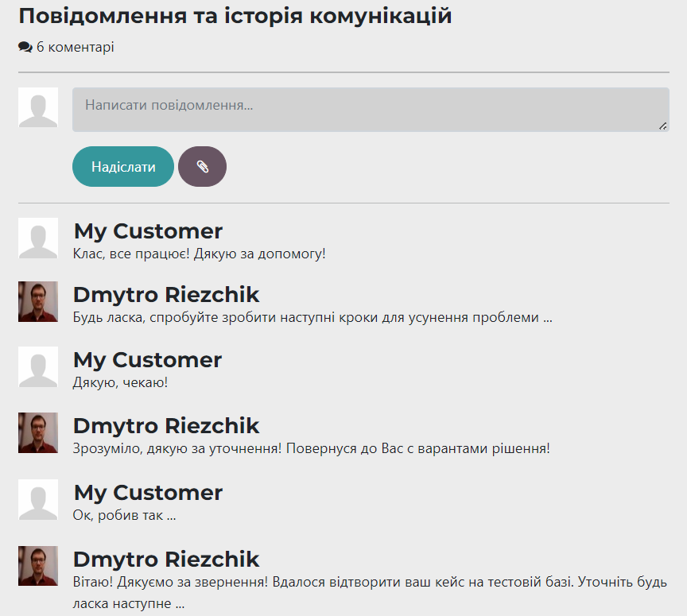Click the speech bubbles comments icon
Screen dimensions: 687x616
pyautogui.click(x=25, y=48)
